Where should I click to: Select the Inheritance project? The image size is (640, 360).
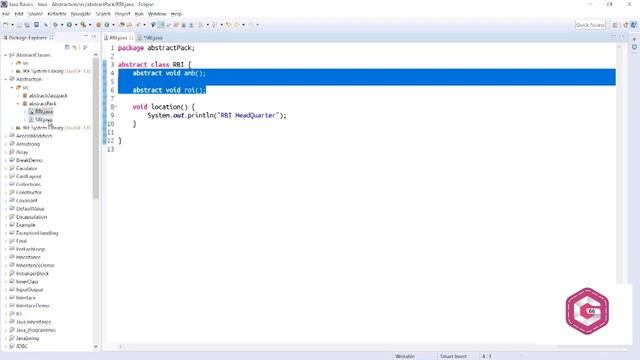[x=28, y=257]
